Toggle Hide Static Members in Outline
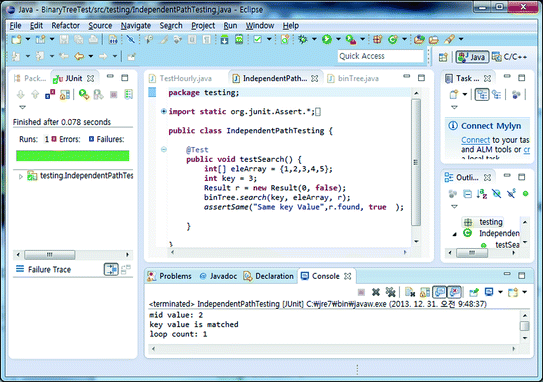 tap(511, 194)
